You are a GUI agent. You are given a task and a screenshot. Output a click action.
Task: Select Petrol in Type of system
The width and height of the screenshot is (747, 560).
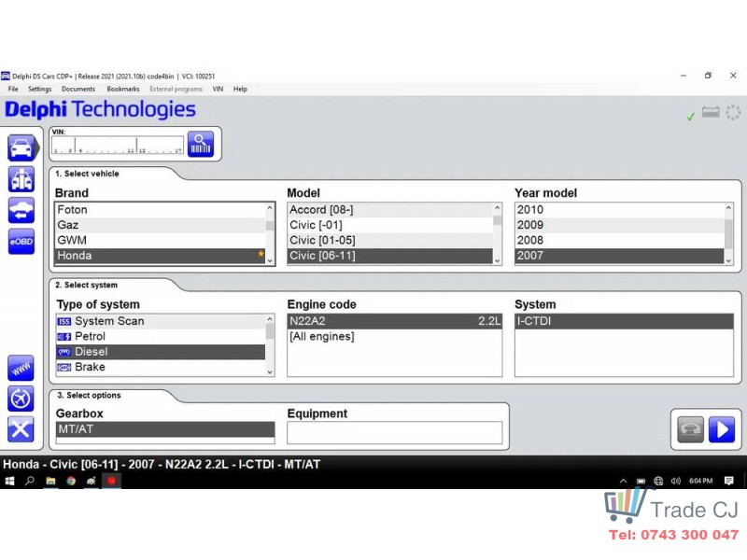coord(161,337)
